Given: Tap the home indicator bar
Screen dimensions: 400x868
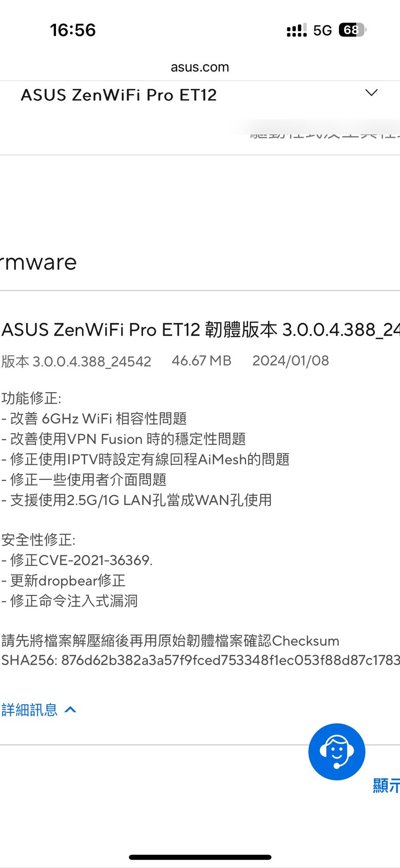Looking at the screenshot, I should tap(200, 857).
